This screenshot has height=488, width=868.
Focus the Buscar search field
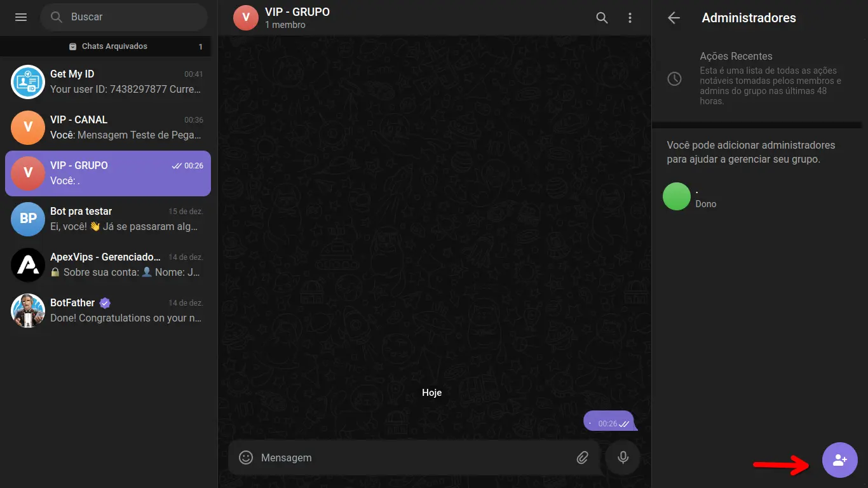pos(124,17)
